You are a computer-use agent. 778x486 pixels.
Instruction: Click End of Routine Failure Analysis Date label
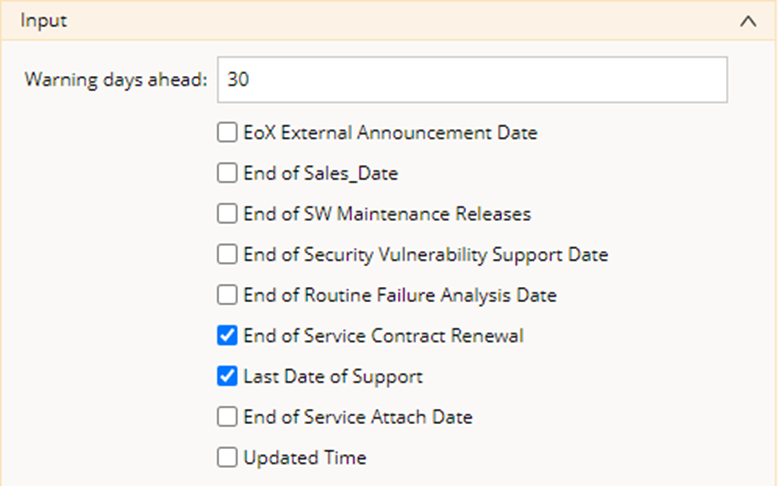pos(399,295)
